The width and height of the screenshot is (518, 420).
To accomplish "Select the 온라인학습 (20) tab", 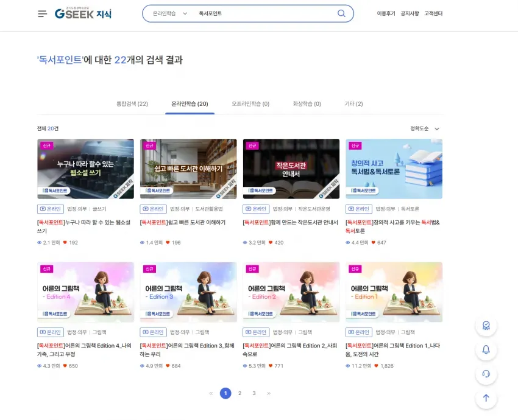I will point(190,104).
